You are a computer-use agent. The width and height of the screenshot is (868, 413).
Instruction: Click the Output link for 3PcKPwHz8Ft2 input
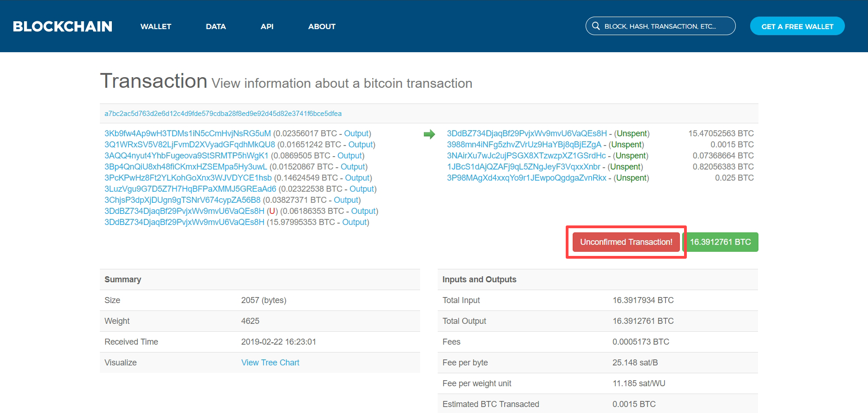click(x=357, y=178)
